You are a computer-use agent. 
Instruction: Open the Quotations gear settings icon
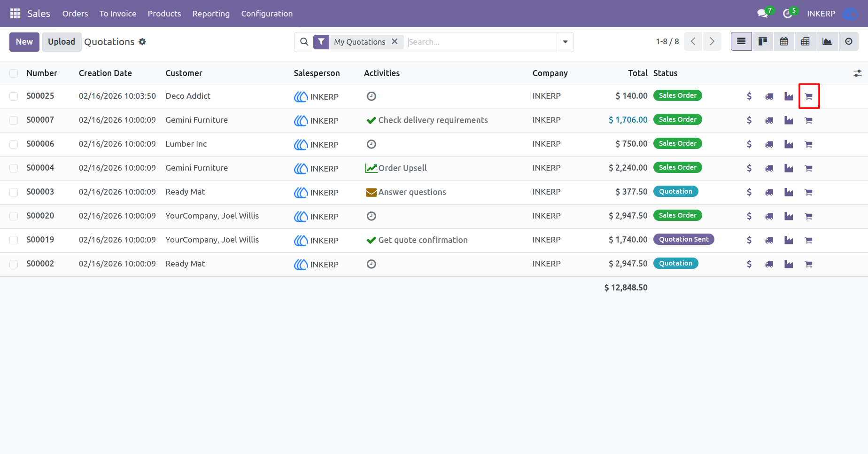tap(142, 42)
